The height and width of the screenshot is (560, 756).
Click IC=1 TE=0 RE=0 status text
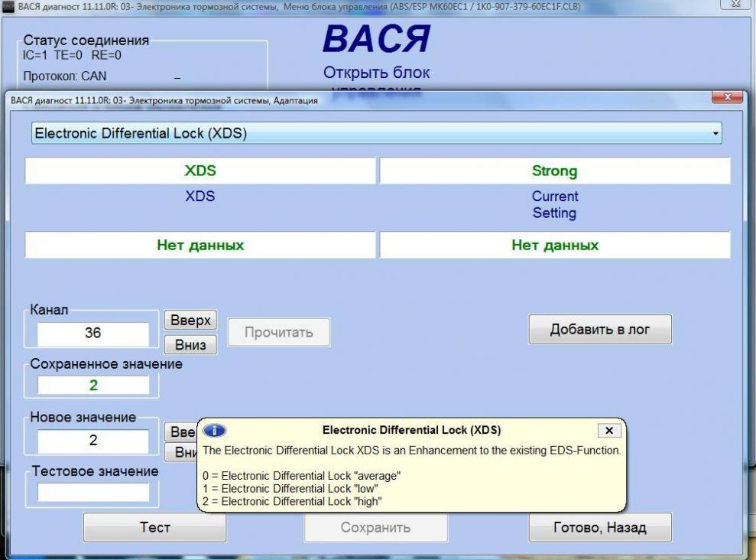click(72, 56)
